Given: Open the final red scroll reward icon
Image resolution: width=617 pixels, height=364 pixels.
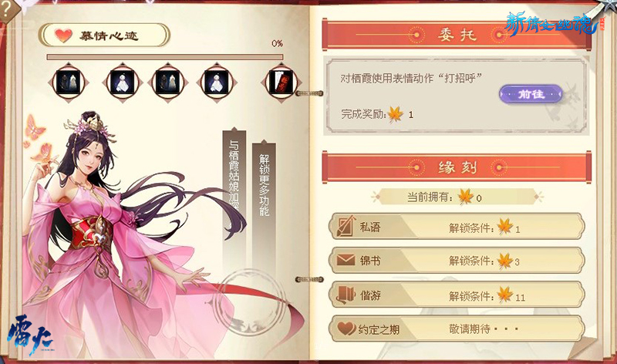Looking at the screenshot, I should [x=281, y=83].
